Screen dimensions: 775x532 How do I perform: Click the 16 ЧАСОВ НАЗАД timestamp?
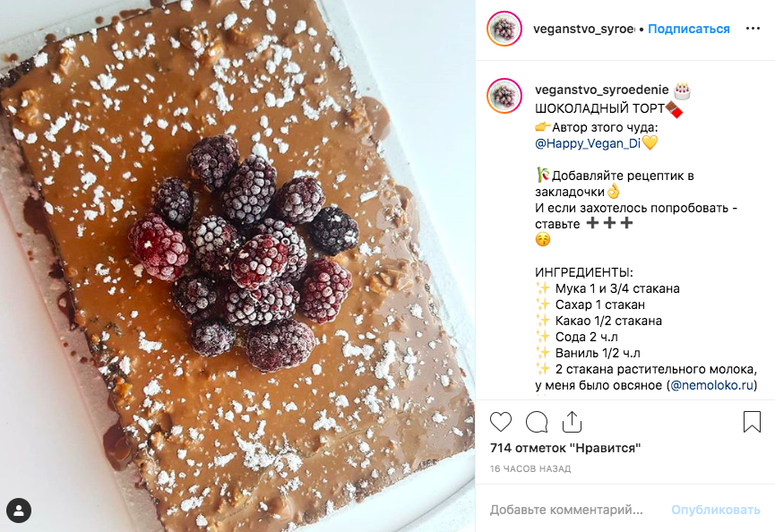(x=530, y=468)
